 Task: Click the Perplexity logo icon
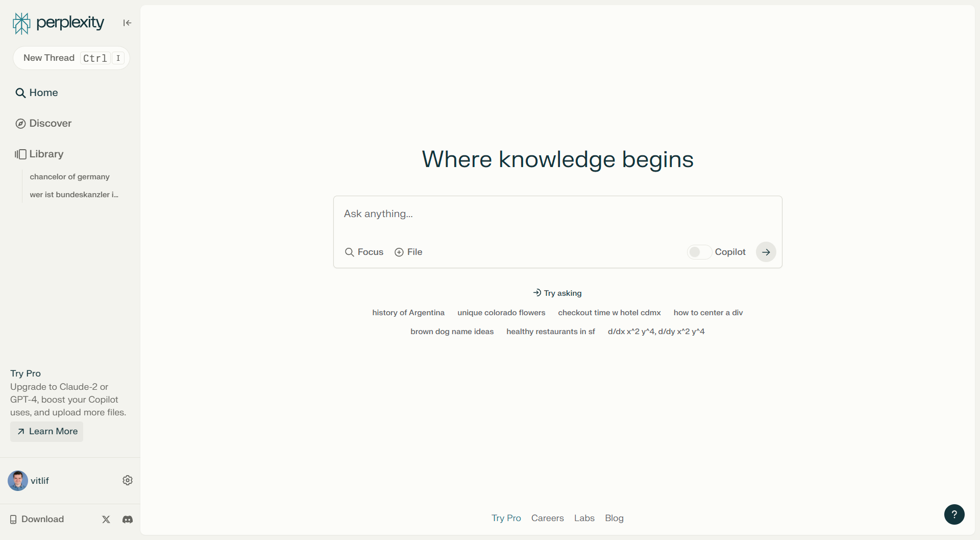[x=21, y=23]
